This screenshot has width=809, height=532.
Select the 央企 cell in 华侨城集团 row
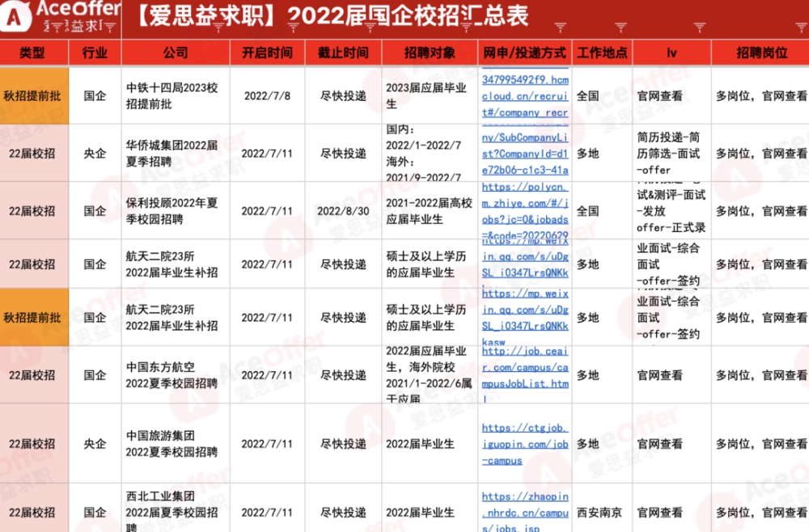tap(95, 154)
